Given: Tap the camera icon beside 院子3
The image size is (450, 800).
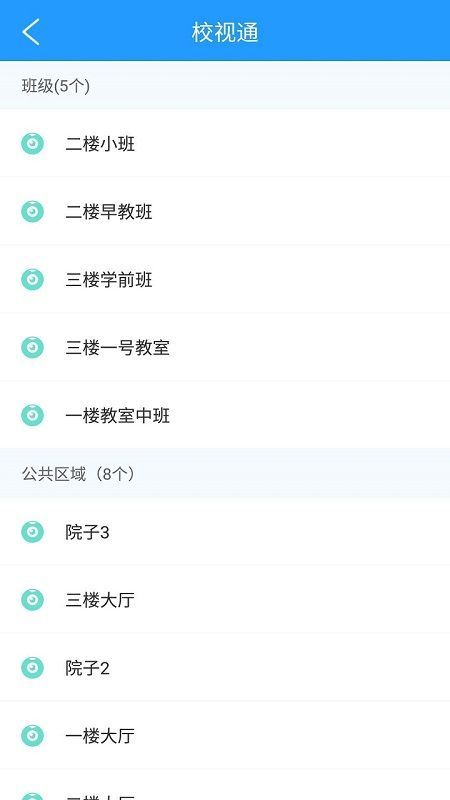Looking at the screenshot, I should click(32, 532).
